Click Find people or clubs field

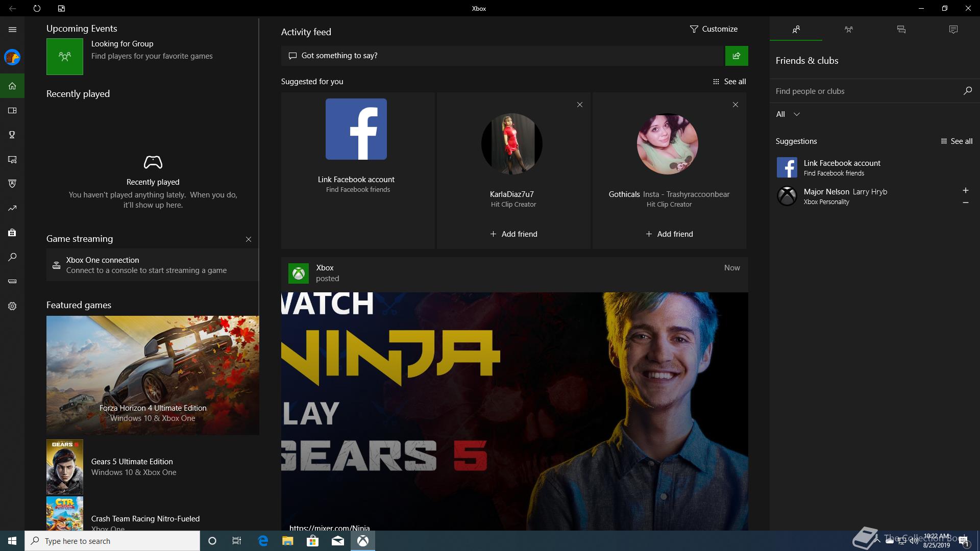(x=868, y=91)
